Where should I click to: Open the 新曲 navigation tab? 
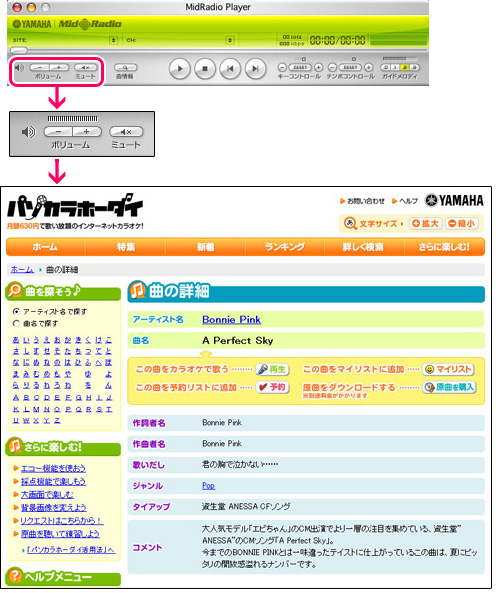205,247
